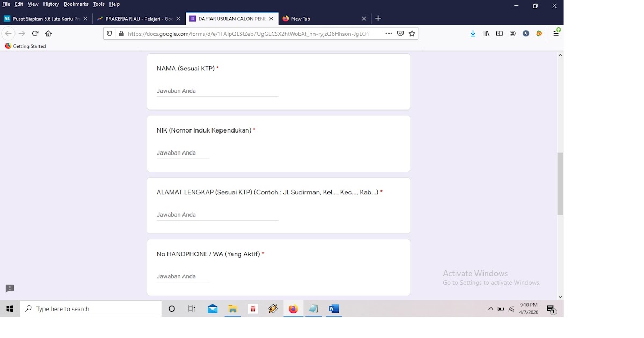Click the ALAMAT LENGKAP answer field
The width and height of the screenshot is (644, 338).
click(x=217, y=215)
